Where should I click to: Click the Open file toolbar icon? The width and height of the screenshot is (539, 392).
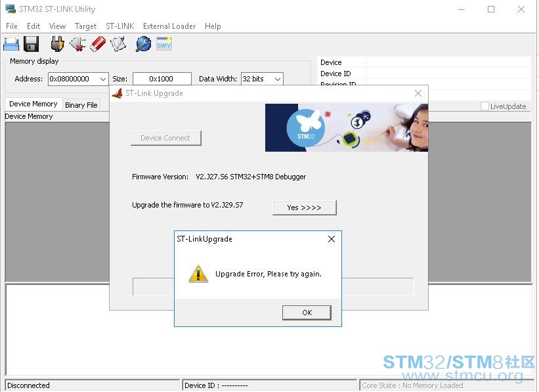click(11, 45)
